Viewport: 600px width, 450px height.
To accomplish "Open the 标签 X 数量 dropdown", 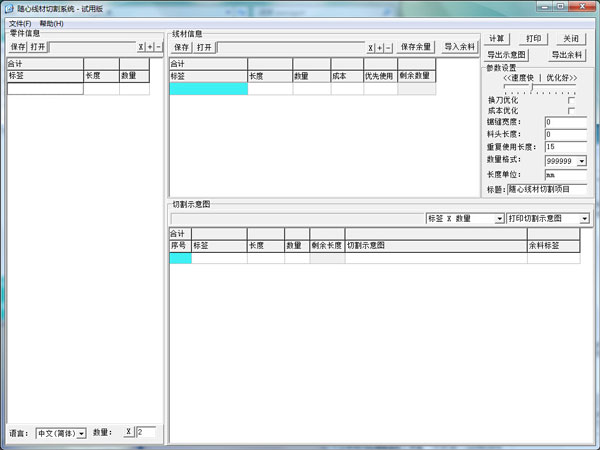I will [x=499, y=219].
